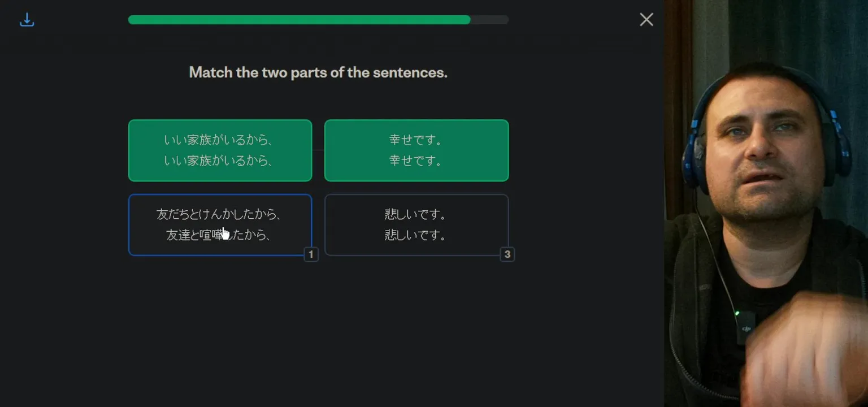Close the lesson with the X icon
Image resolution: width=868 pixels, height=407 pixels.
[646, 20]
